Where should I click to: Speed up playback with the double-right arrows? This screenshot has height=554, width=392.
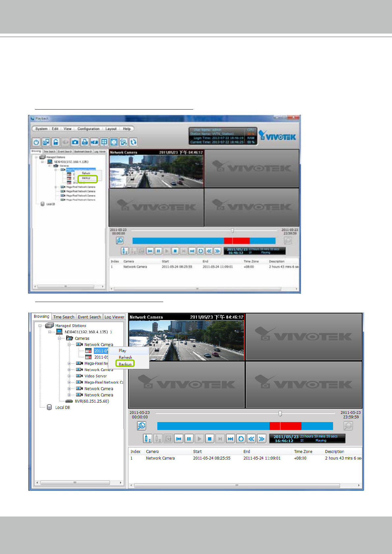(x=262, y=439)
